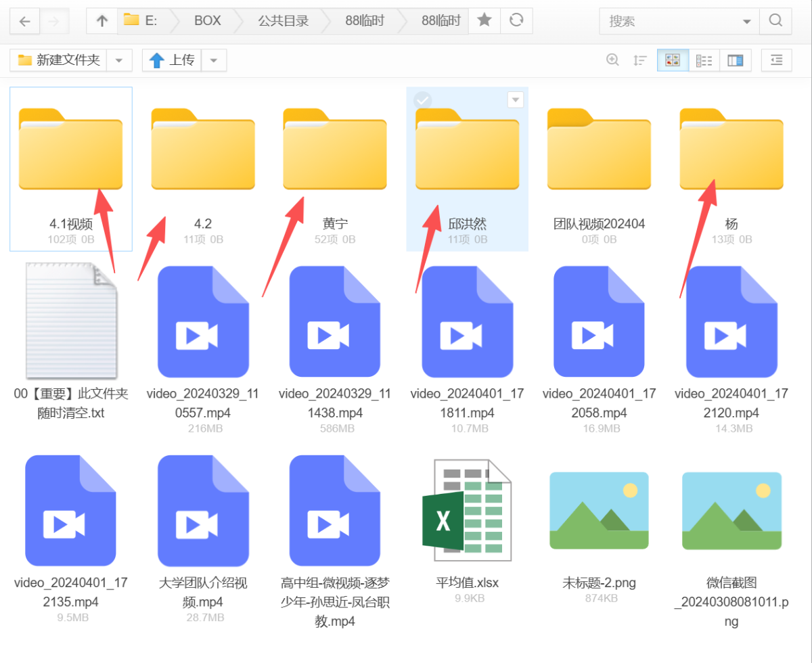
Task: Click the 4.1视频 folder name text
Action: (x=71, y=224)
